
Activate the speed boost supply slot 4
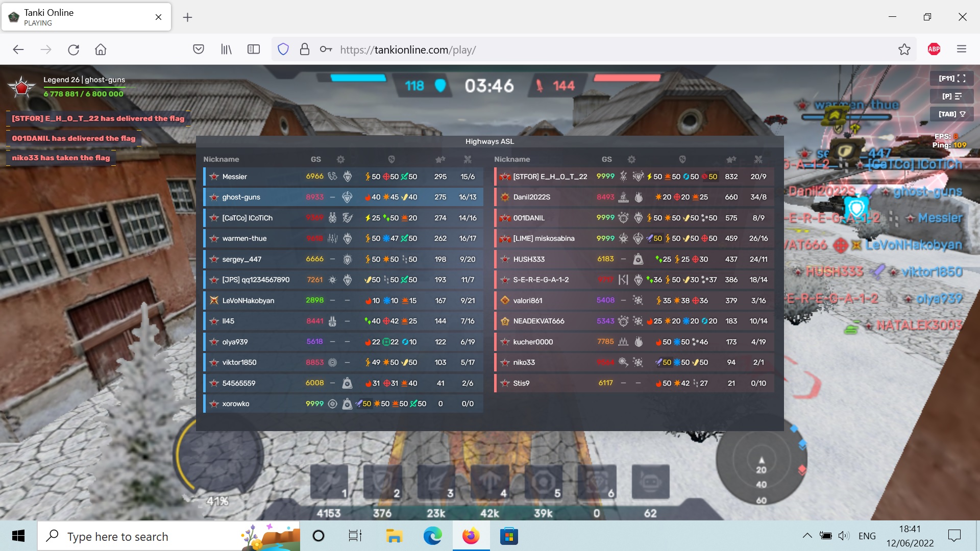click(x=490, y=482)
